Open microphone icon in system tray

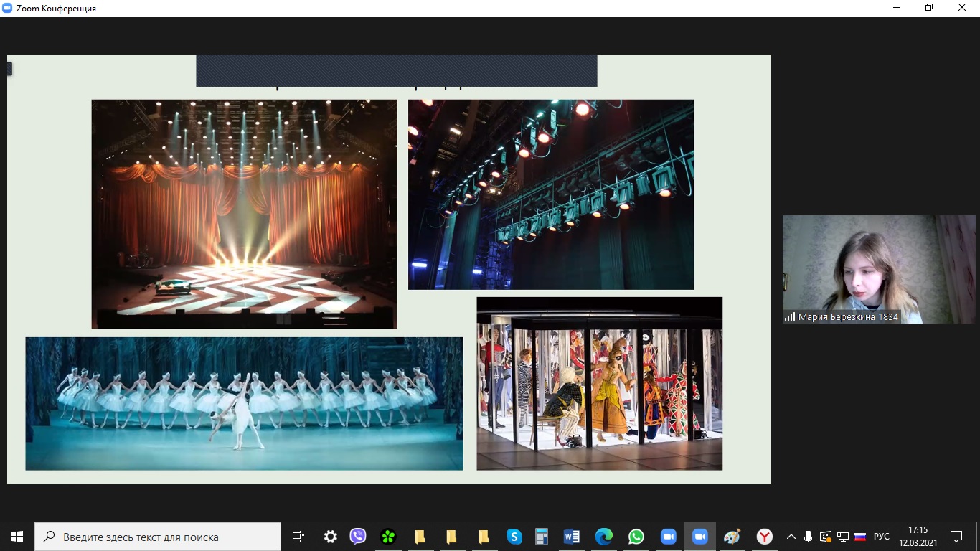809,537
